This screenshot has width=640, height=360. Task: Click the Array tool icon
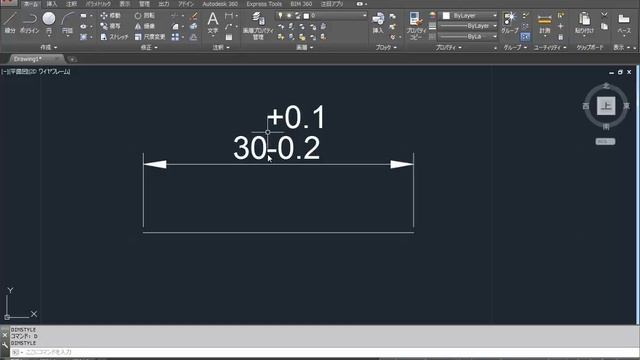point(175,37)
